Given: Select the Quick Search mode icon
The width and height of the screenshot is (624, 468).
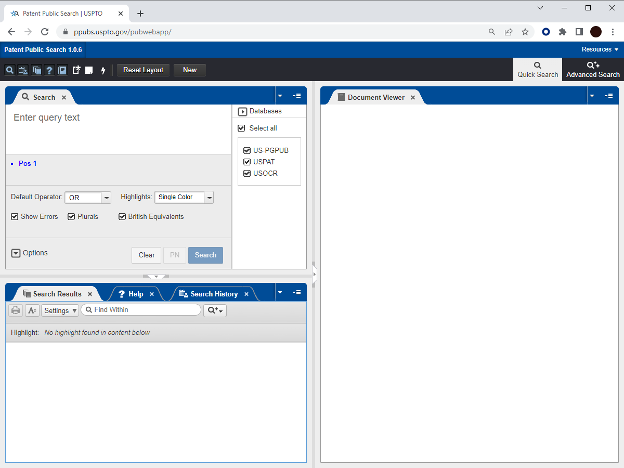Looking at the screenshot, I should coord(538,69).
